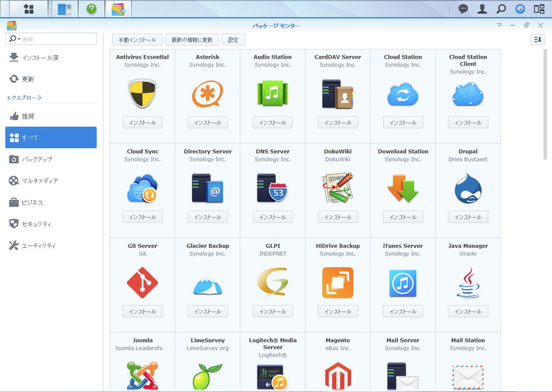This screenshot has height=392, width=552.
Task: Click the Directory Server icon
Action: 208,188
